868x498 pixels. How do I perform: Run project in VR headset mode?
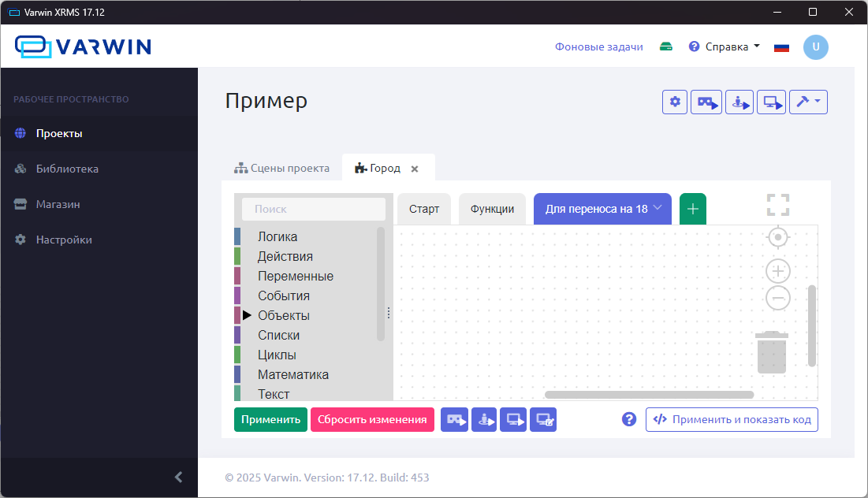pyautogui.click(x=706, y=102)
